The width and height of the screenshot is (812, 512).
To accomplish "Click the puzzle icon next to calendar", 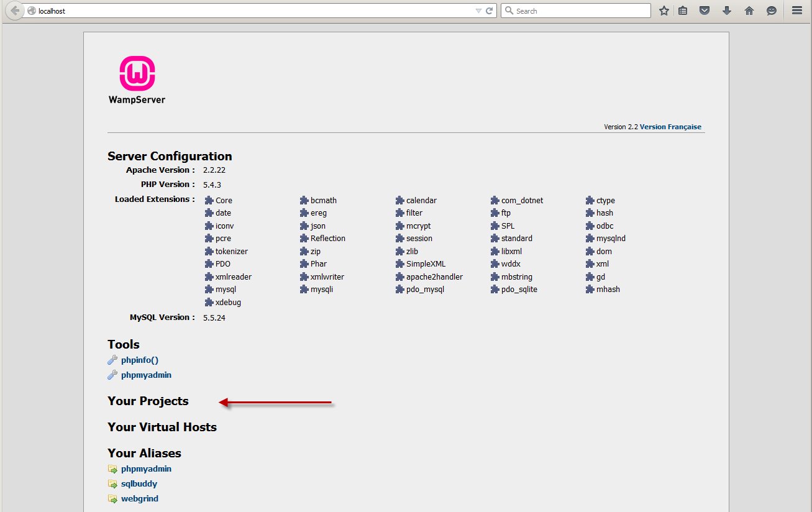I will (400, 200).
